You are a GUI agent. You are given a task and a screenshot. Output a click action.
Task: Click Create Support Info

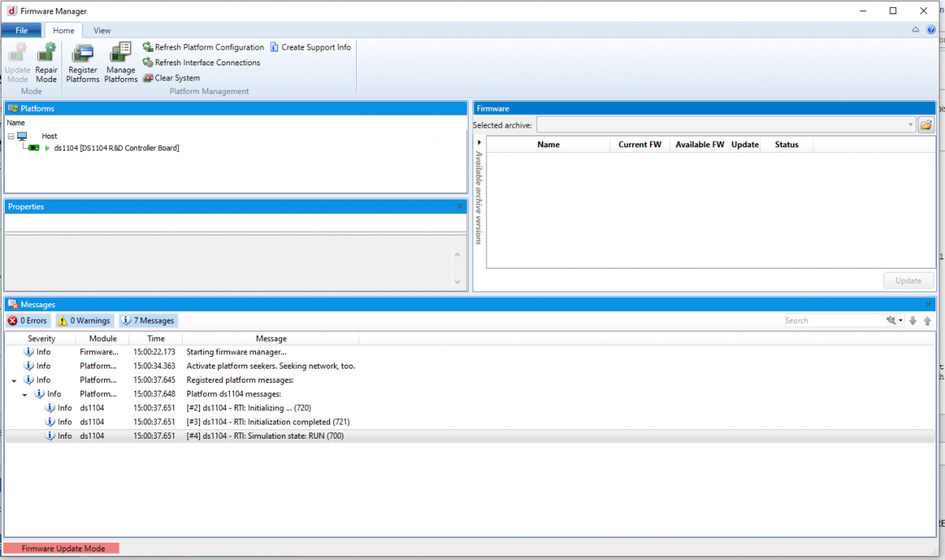coord(310,47)
